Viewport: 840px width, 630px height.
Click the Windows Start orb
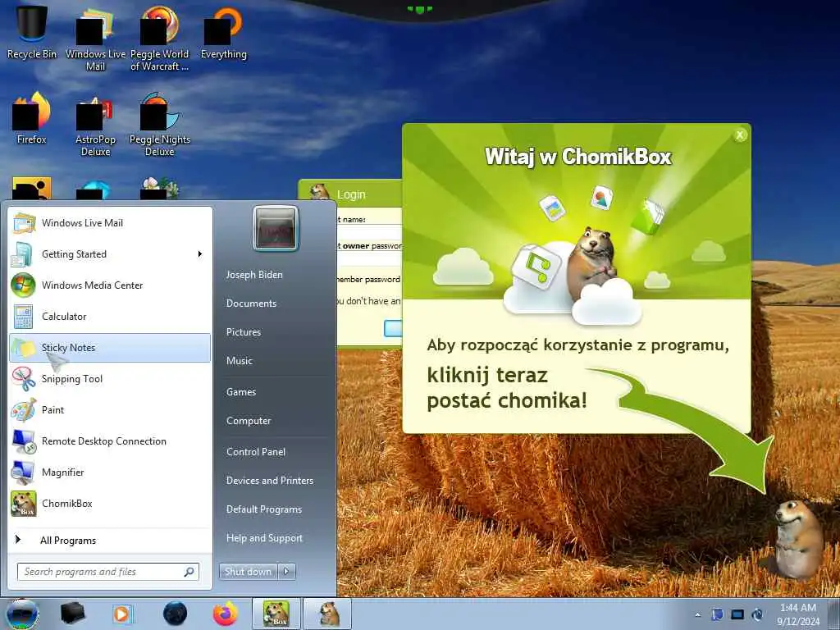[x=22, y=614]
